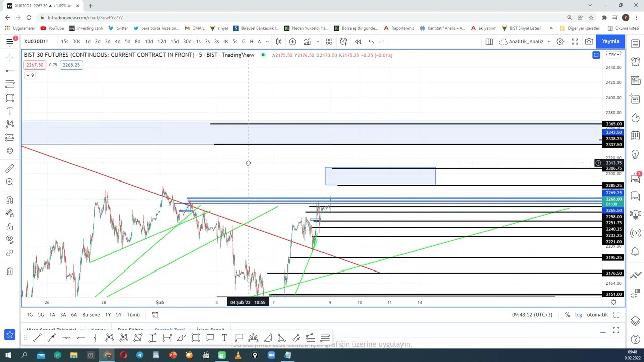Open the BIST Sinyal Listesi bookmark
Viewport: 644px width, 362px height.
tap(521, 28)
